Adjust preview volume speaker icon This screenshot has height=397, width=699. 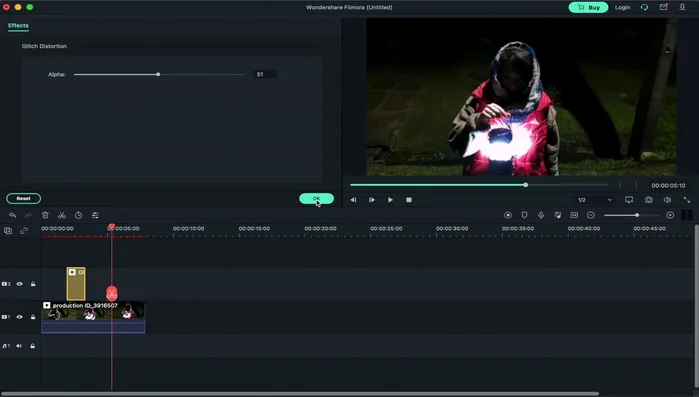[667, 200]
